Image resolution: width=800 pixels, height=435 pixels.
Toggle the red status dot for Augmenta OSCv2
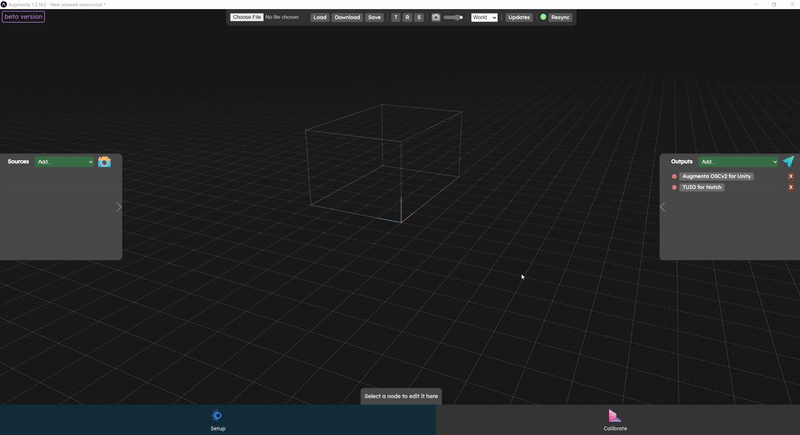coord(674,176)
